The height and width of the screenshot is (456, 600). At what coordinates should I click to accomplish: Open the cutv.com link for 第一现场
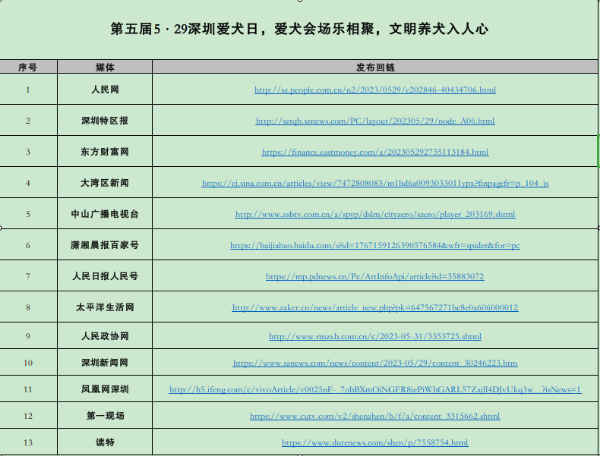(375, 416)
